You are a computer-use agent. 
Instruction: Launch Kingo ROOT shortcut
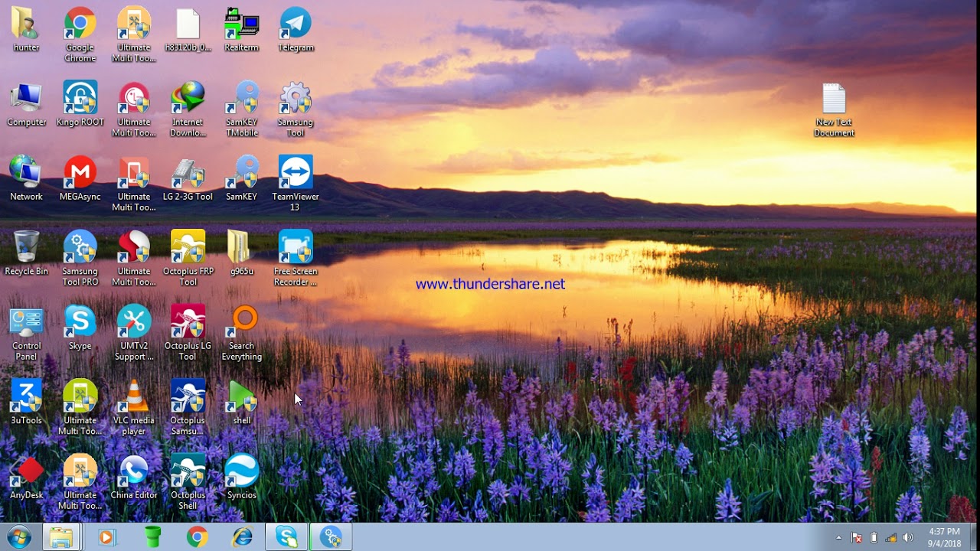pyautogui.click(x=80, y=104)
